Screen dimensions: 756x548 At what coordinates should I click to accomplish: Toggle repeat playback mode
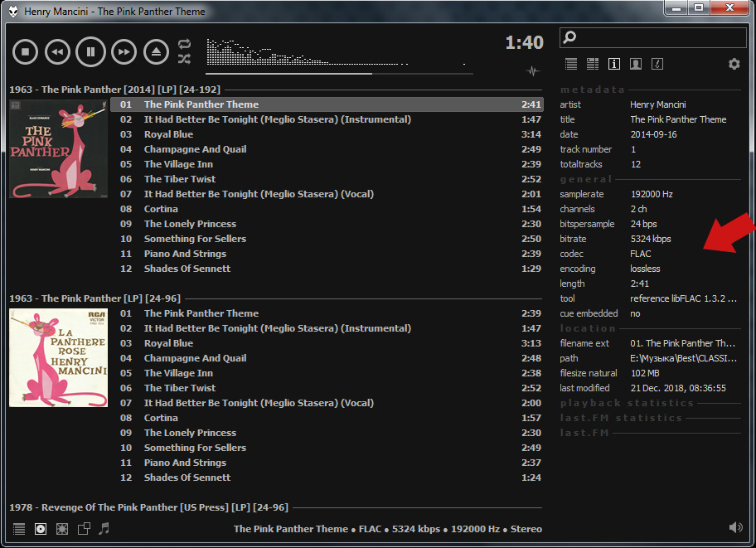(184, 44)
